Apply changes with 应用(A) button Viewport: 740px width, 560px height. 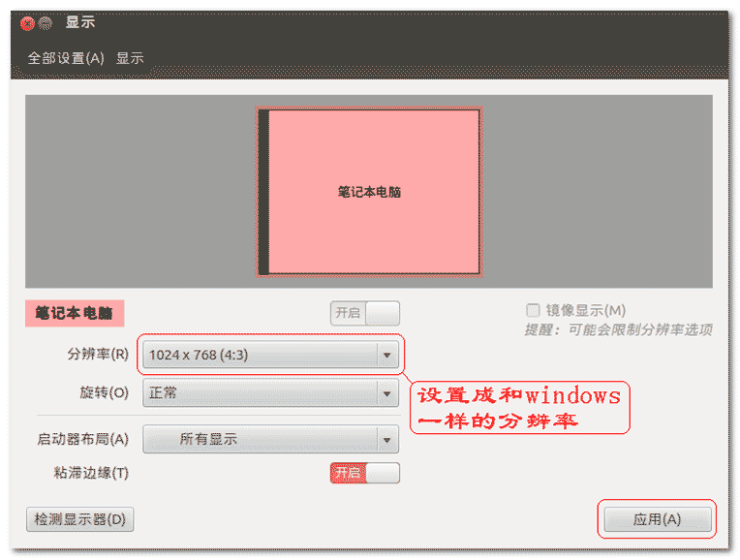[x=658, y=519]
